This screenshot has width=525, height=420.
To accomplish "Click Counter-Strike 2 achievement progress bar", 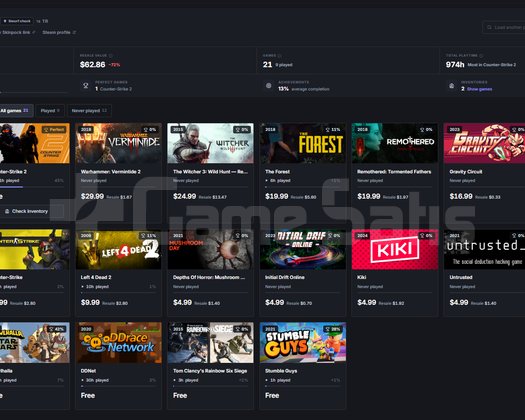I will click(32, 187).
